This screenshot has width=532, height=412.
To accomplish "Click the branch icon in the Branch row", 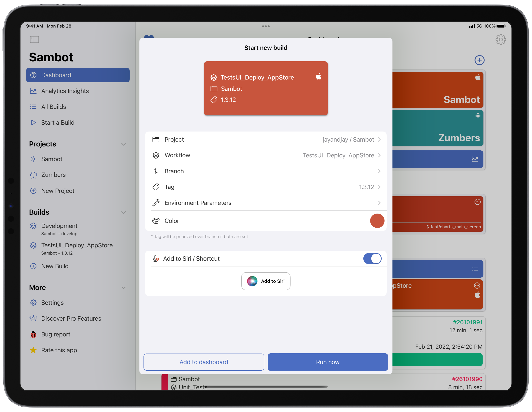I will point(156,171).
